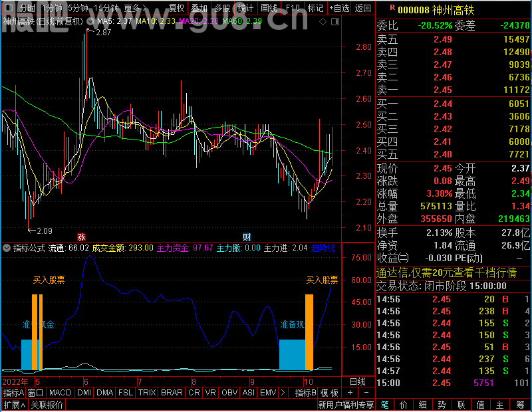Viewport: 532px width, 412px height.
Task: Click the red R badge beside 000008
Action: [392, 7]
